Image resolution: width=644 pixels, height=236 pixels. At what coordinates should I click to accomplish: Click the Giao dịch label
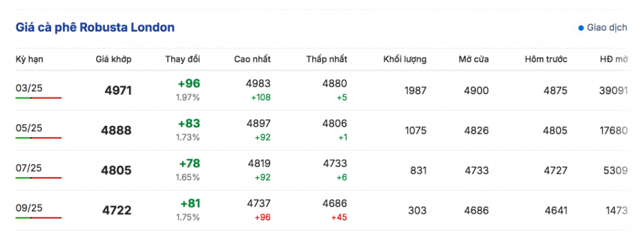click(x=607, y=28)
